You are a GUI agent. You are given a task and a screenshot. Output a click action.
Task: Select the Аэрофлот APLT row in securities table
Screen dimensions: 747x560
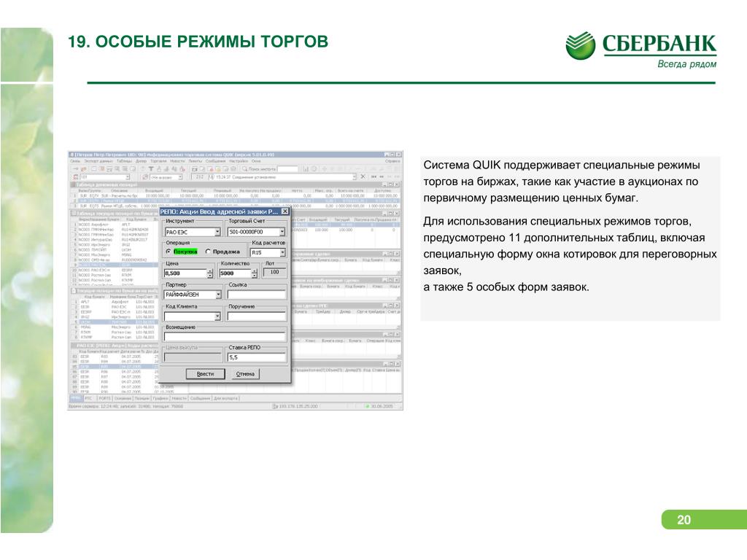tap(115, 225)
